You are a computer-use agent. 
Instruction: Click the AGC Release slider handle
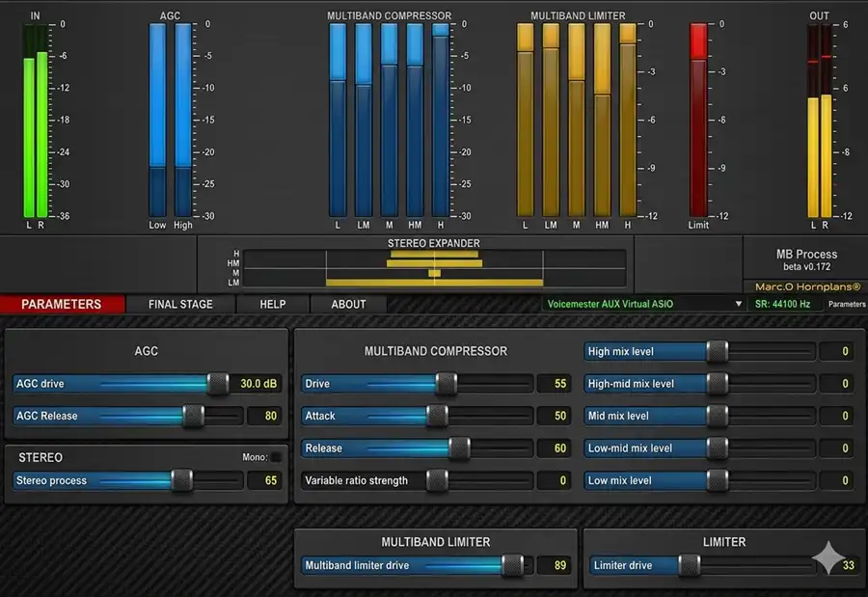coord(193,416)
